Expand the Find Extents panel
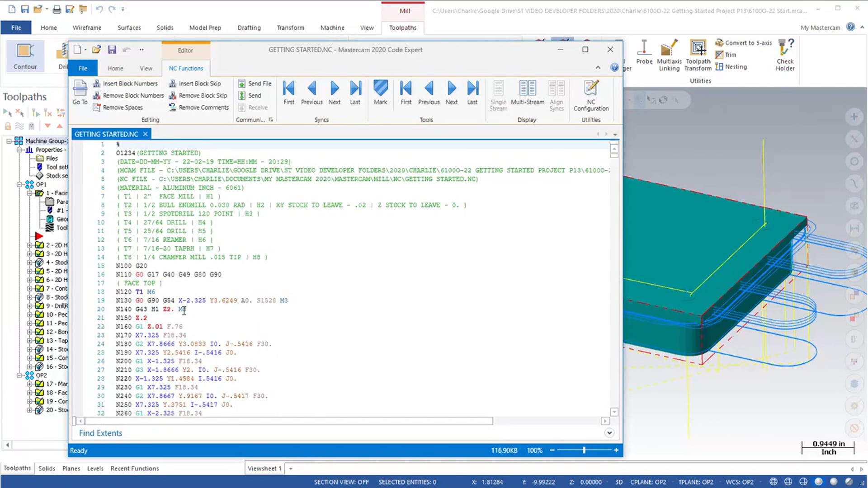Viewport: 868px width, 488px height. 609,433
